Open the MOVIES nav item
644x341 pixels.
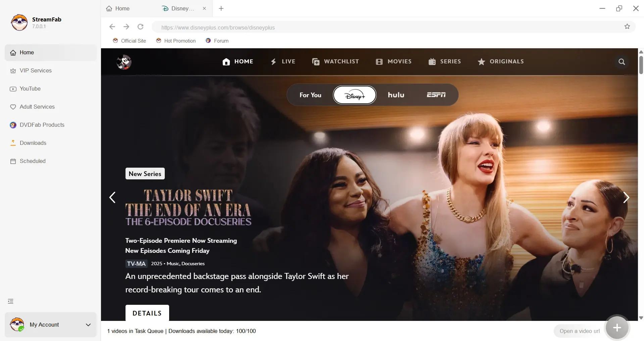pyautogui.click(x=394, y=61)
